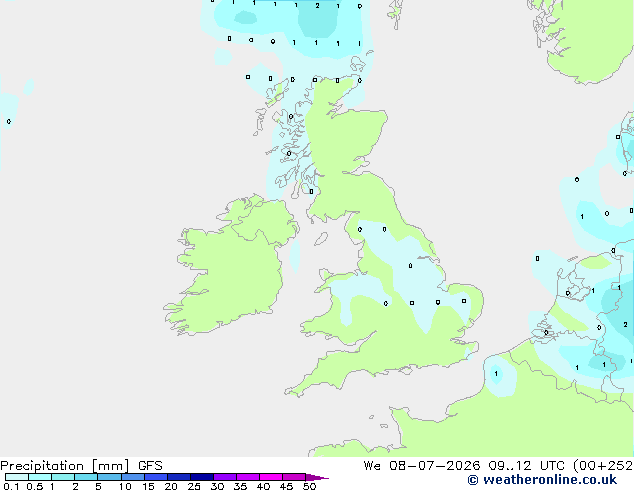Click the '2' value north of Scotland

(317, 6)
